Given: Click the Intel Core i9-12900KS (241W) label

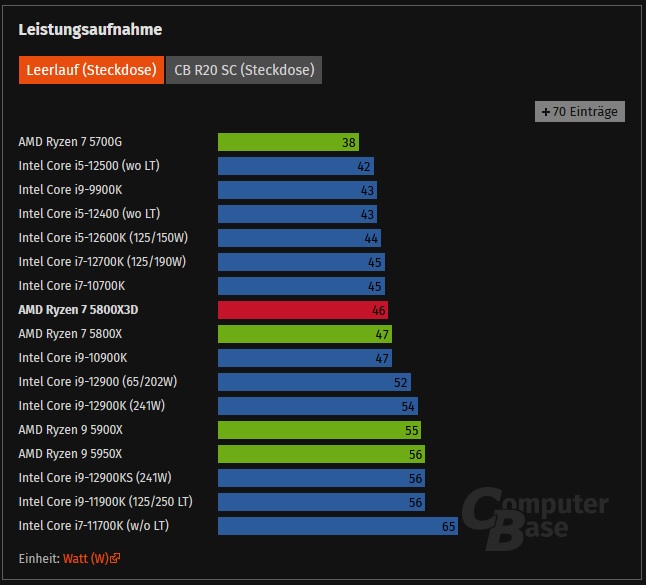Looking at the screenshot, I should tap(95, 478).
